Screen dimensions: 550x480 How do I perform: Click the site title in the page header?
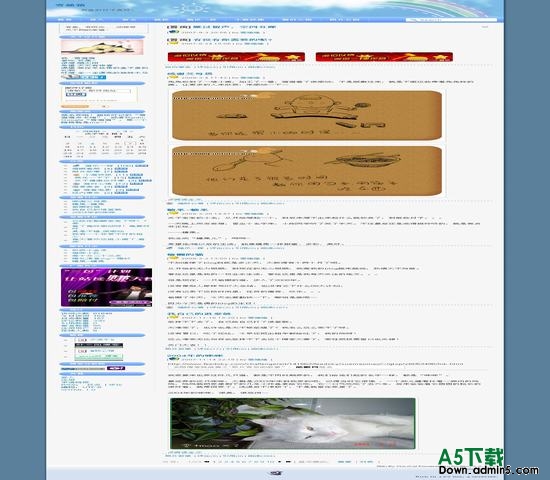71,5
